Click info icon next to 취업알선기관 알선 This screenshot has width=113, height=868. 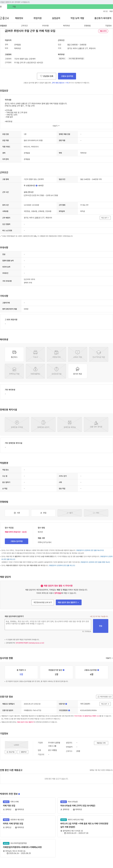click(64, 670)
